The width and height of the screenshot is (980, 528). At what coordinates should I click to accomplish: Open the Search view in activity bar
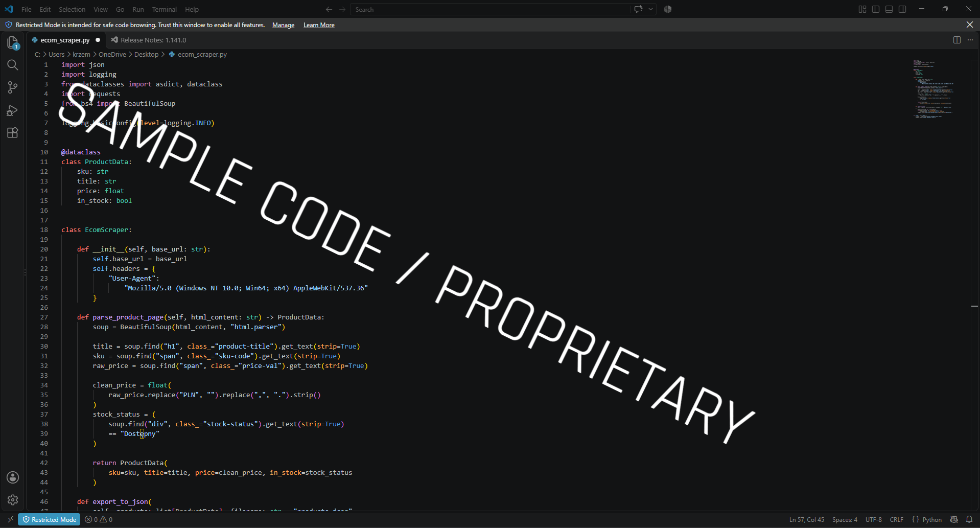point(13,65)
